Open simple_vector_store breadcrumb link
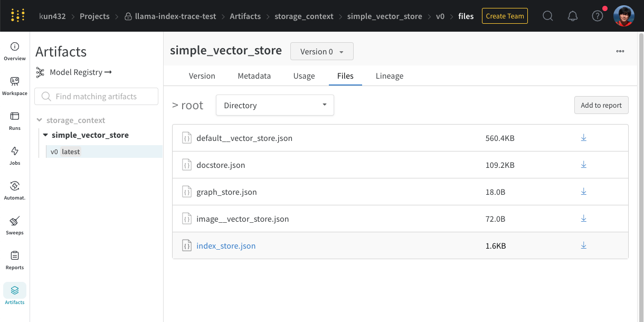The width and height of the screenshot is (644, 322). (385, 16)
